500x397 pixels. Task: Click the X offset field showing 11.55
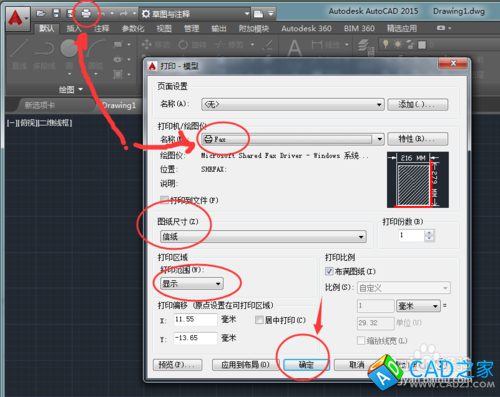[195, 319]
